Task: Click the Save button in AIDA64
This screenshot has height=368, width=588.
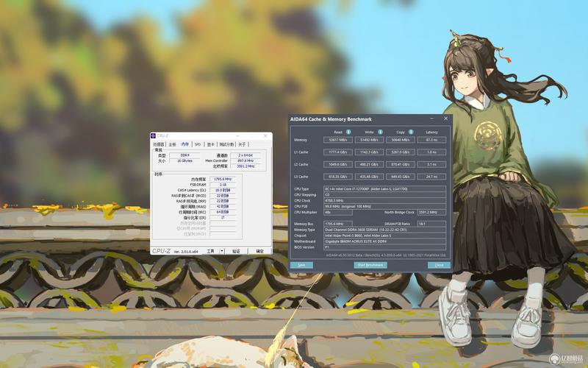Action: [301, 265]
